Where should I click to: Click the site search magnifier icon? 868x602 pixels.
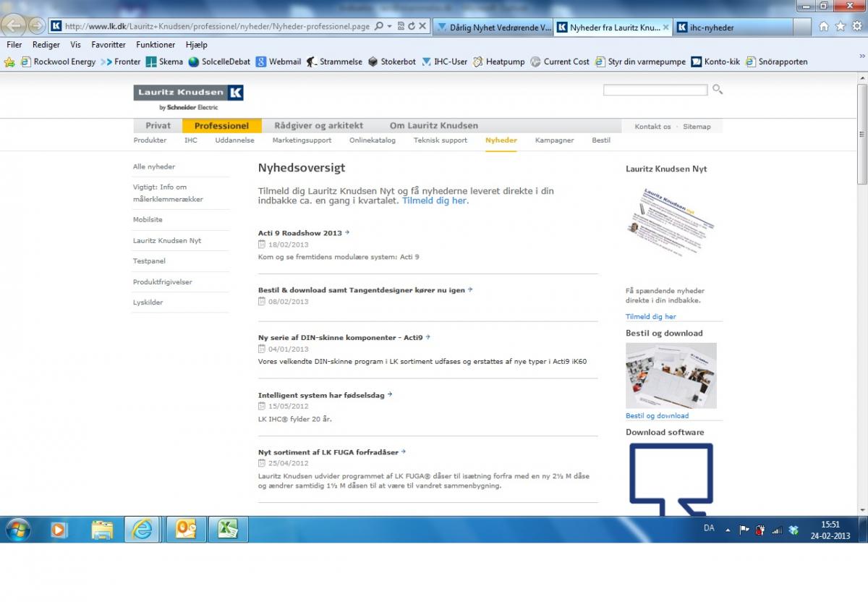pos(717,90)
